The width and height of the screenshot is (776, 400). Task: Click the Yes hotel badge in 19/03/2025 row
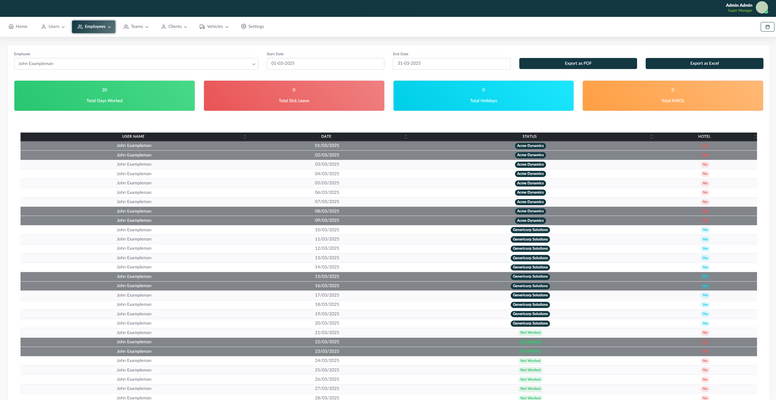(x=705, y=314)
